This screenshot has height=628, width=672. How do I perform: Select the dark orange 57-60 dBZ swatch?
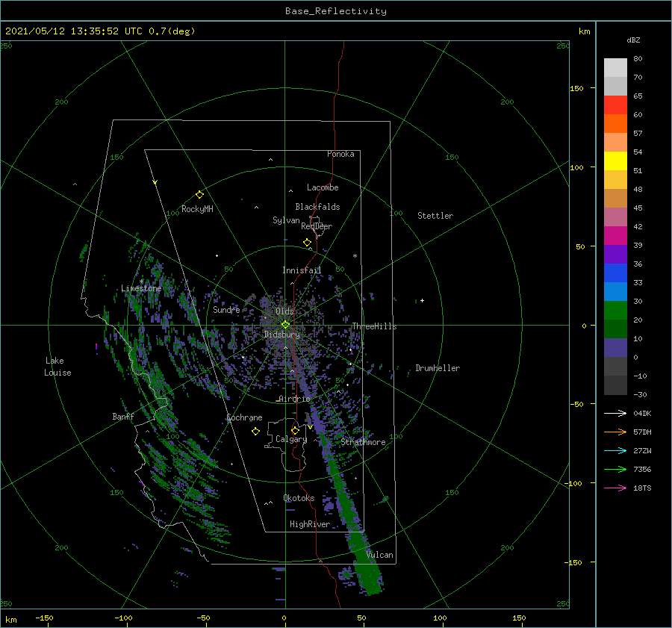[615, 124]
